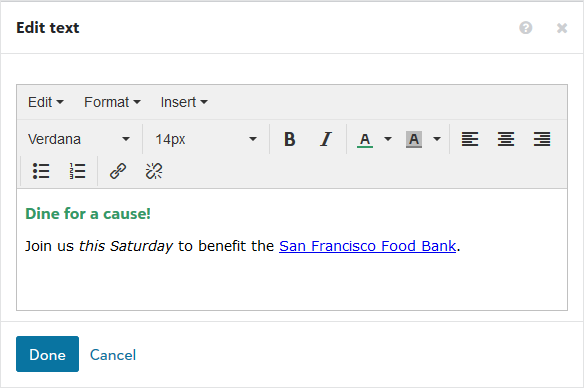Insert a hyperlink with link icon
This screenshot has height=388, width=584.
coord(118,171)
